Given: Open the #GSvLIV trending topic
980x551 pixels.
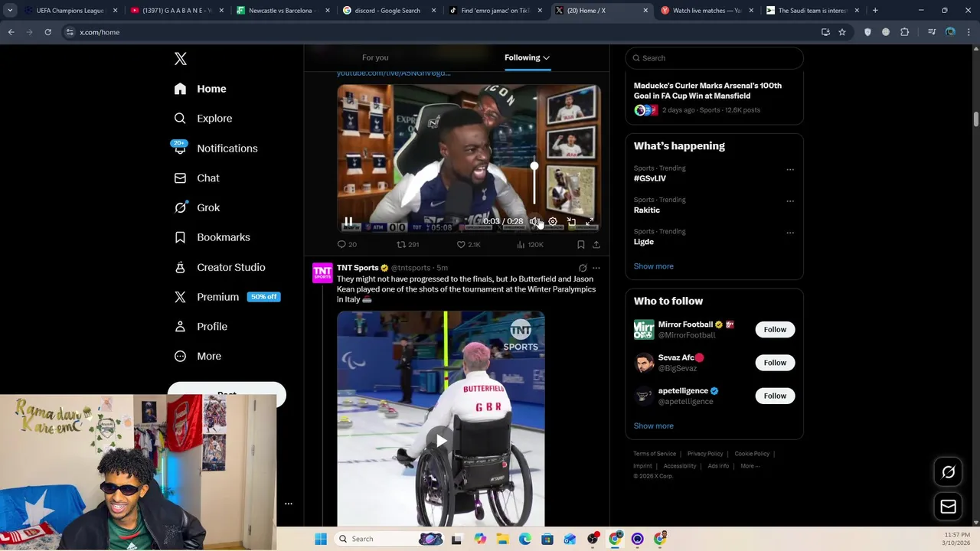Looking at the screenshot, I should tap(650, 178).
